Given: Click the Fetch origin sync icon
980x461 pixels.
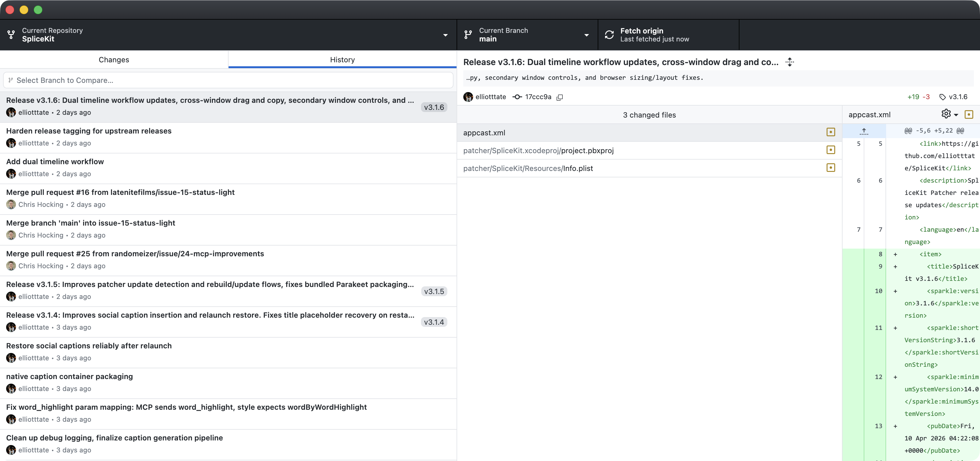Looking at the screenshot, I should point(609,35).
